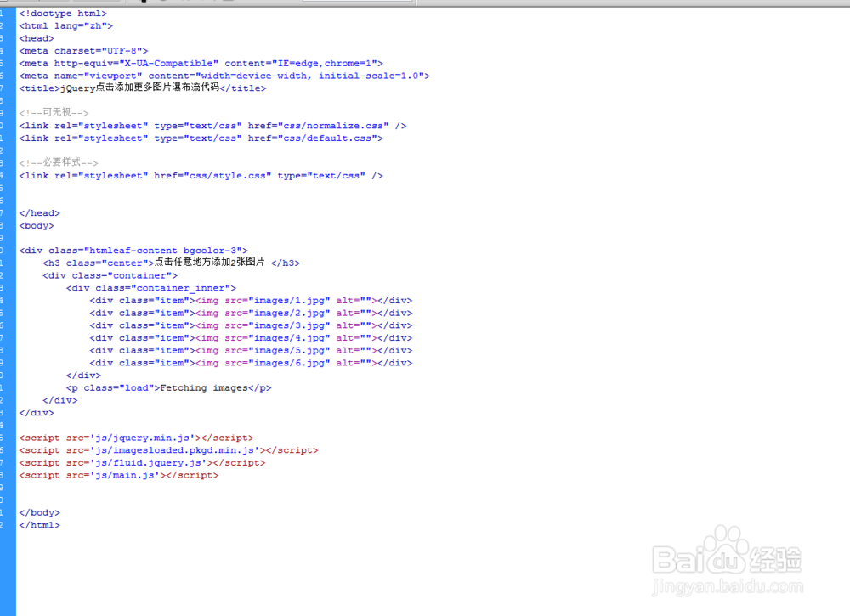Place cursor on the opening '<body>' tag
The width and height of the screenshot is (850, 616).
tap(37, 225)
